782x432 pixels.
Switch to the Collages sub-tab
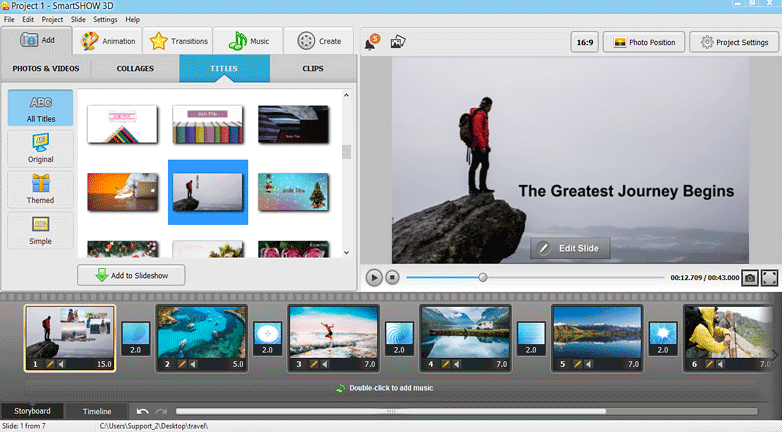pyautogui.click(x=136, y=69)
